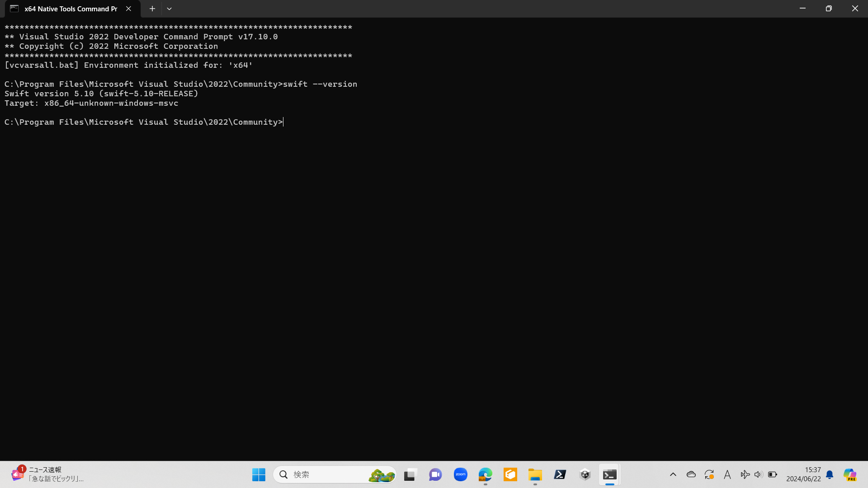Click the 'Target: x86_64-unknown-windows-msvc' line

click(91, 103)
